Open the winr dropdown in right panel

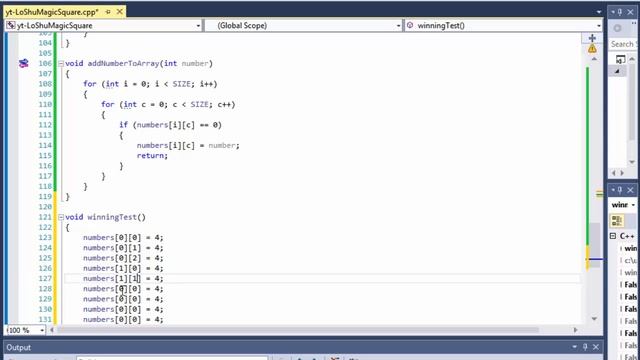point(633,205)
